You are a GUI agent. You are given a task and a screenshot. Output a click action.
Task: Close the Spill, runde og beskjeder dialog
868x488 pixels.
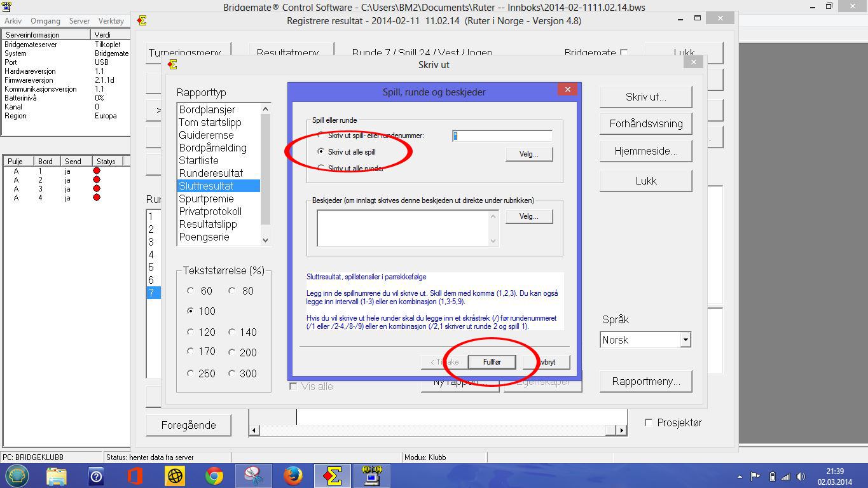pyautogui.click(x=567, y=90)
